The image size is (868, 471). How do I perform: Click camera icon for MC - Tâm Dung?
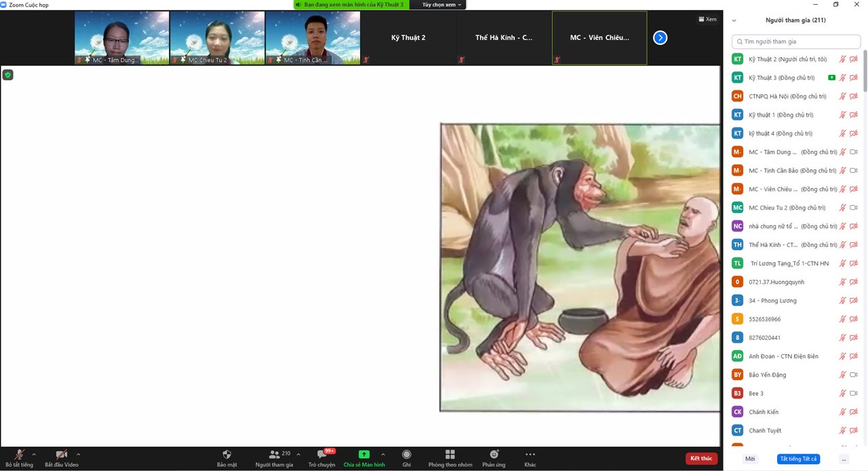[x=854, y=152]
